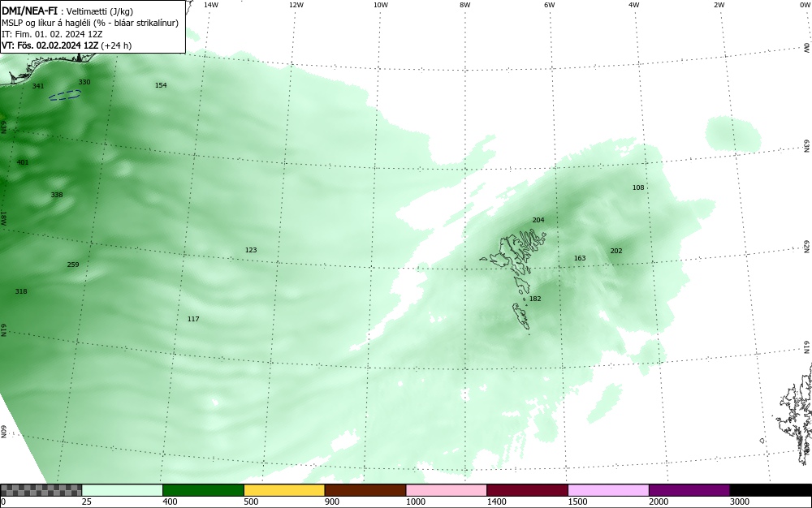The image size is (812, 508).
Task: Click the lavender 1500–2000 legend swatch
Action: click(608, 490)
